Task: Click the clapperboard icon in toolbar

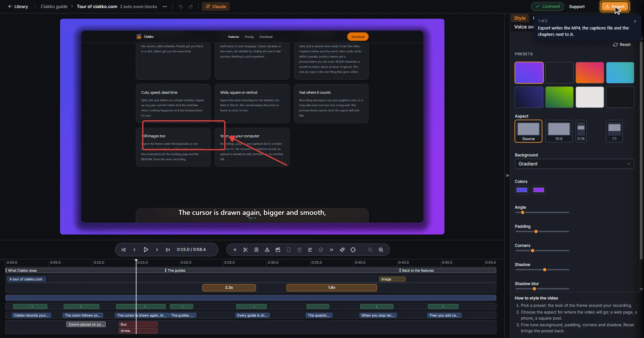Action: pyautogui.click(x=278, y=250)
